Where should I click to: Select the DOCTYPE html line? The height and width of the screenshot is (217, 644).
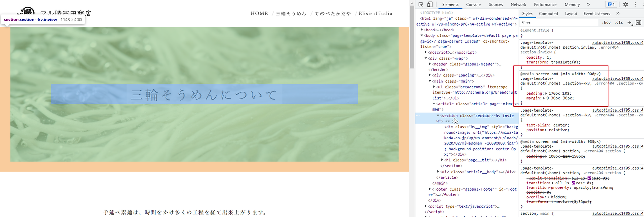click(437, 13)
